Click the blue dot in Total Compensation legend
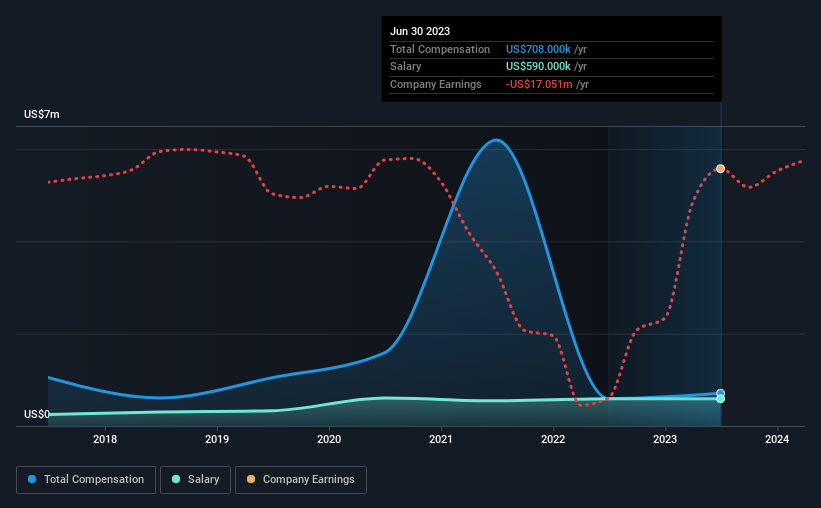 [32, 479]
